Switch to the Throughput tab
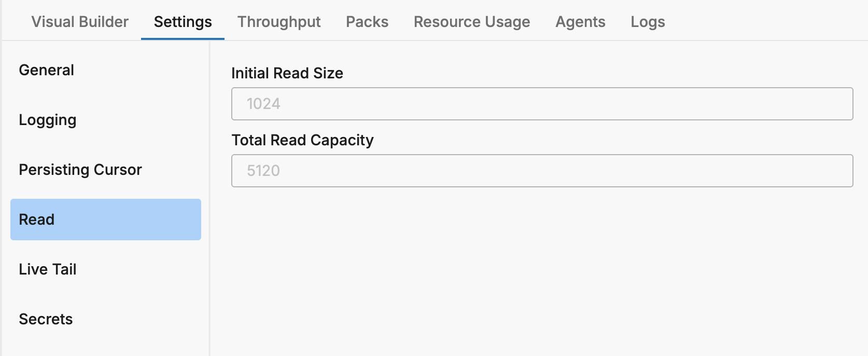This screenshot has height=356, width=868. tap(279, 22)
